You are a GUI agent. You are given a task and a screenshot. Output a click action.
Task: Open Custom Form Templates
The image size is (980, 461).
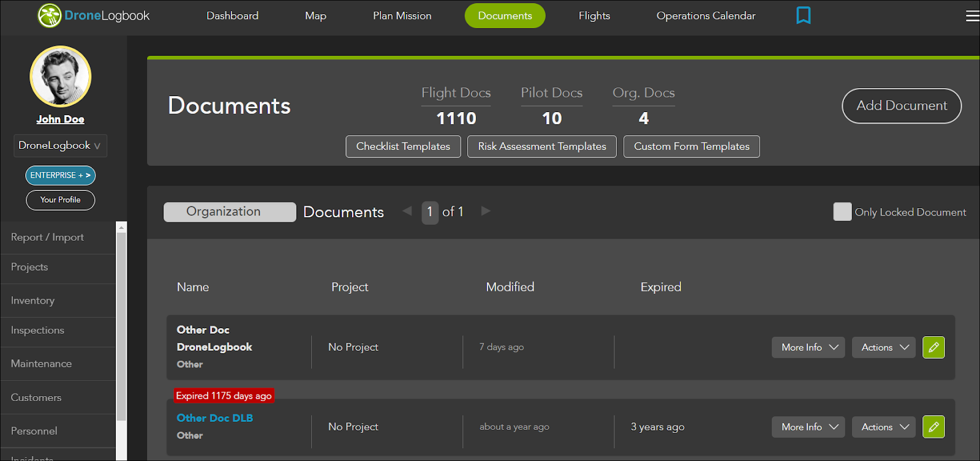click(692, 146)
